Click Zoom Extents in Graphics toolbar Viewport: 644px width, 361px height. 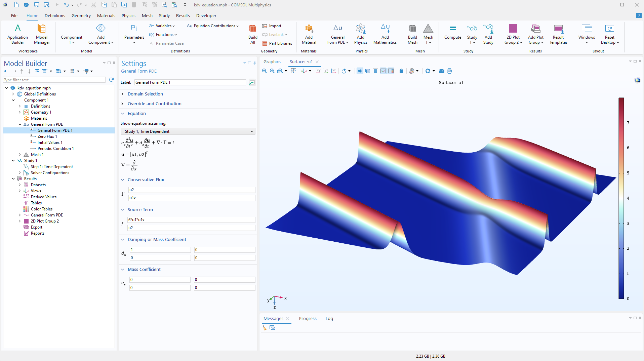tap(293, 71)
